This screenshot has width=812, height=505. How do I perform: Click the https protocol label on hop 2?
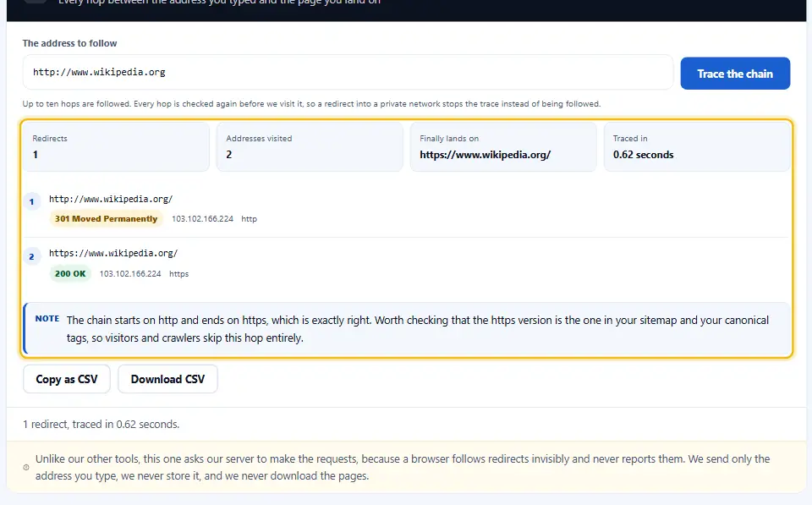[x=178, y=273]
